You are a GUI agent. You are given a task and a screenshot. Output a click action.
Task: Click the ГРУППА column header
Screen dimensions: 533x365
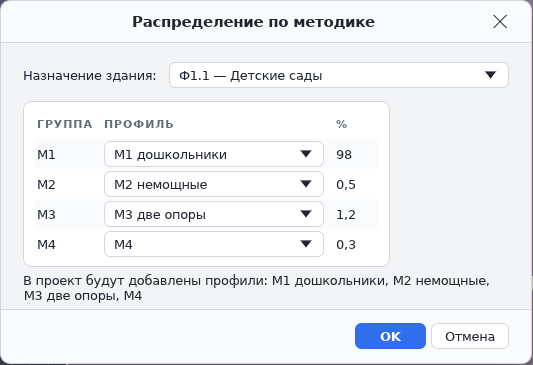65,124
